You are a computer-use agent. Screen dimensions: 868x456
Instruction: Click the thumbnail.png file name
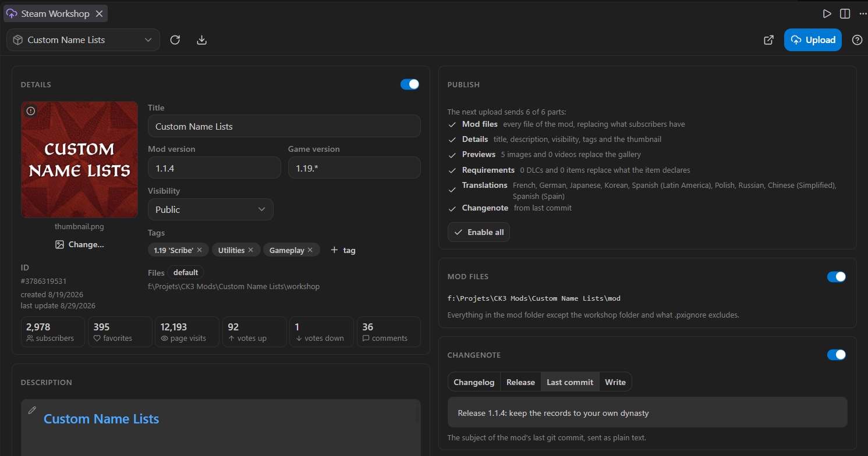[79, 227]
